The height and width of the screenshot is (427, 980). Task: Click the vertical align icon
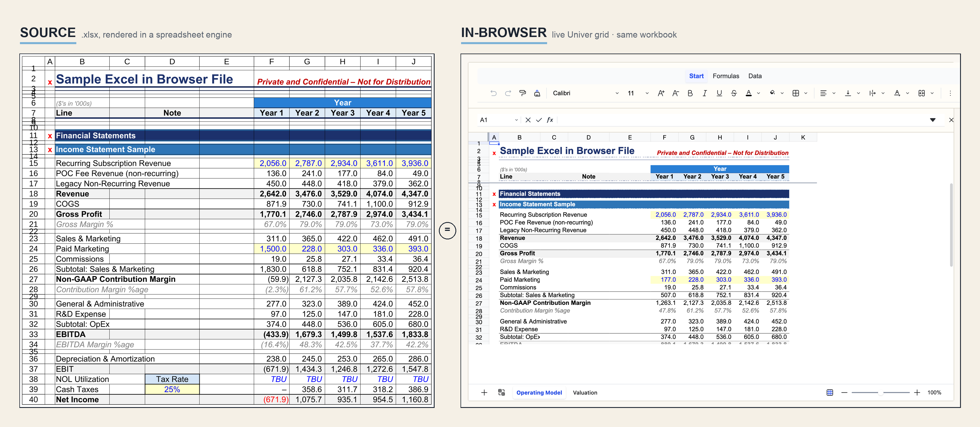(848, 93)
